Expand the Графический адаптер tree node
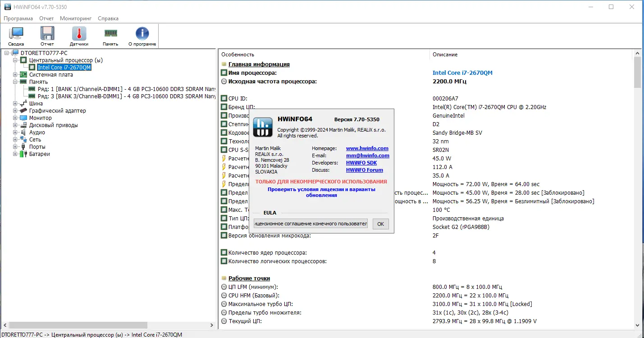Viewport: 644px width, 338px height. click(x=15, y=111)
